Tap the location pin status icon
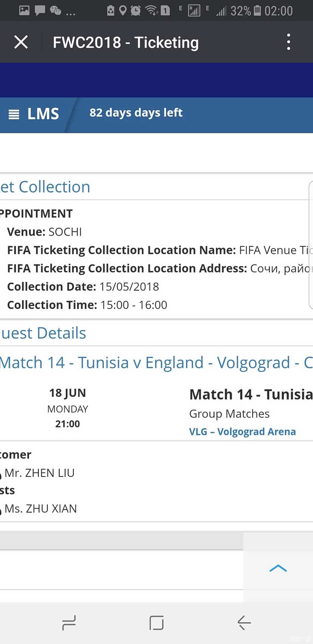This screenshot has width=313, height=644. click(123, 10)
